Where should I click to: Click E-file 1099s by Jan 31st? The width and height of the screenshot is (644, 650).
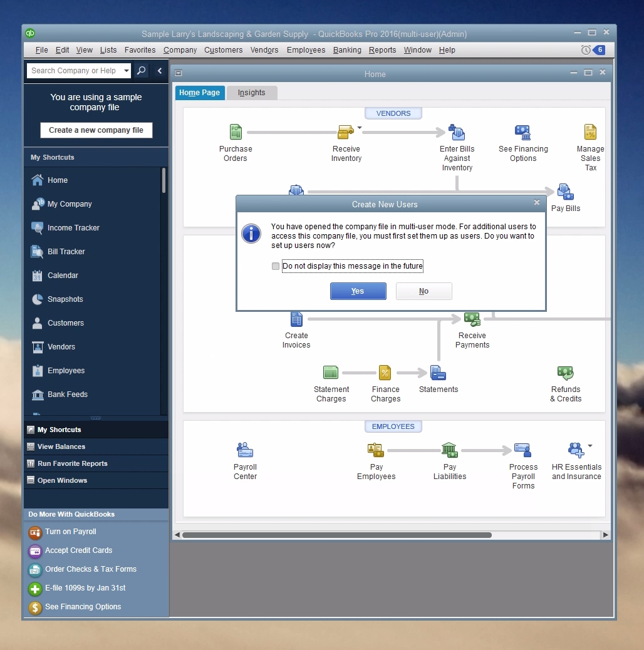(x=85, y=588)
